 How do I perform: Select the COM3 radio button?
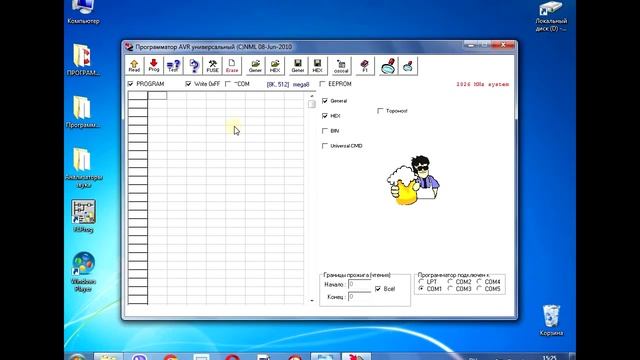click(x=450, y=289)
